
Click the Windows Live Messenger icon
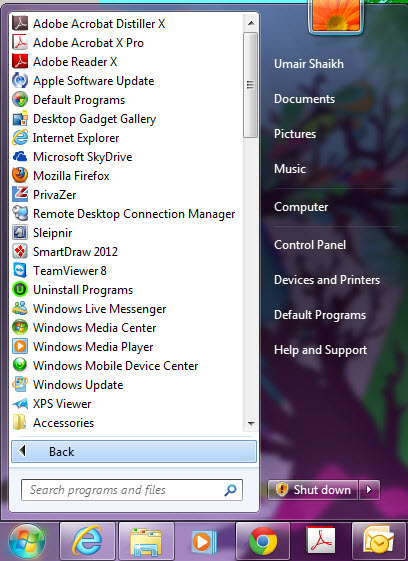point(20,308)
